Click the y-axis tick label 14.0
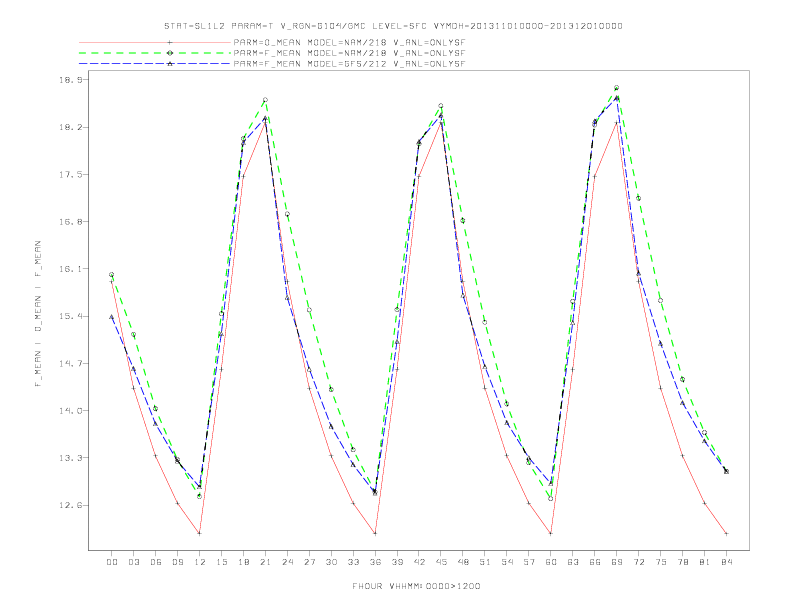The height and width of the screenshot is (612, 792). tap(72, 411)
